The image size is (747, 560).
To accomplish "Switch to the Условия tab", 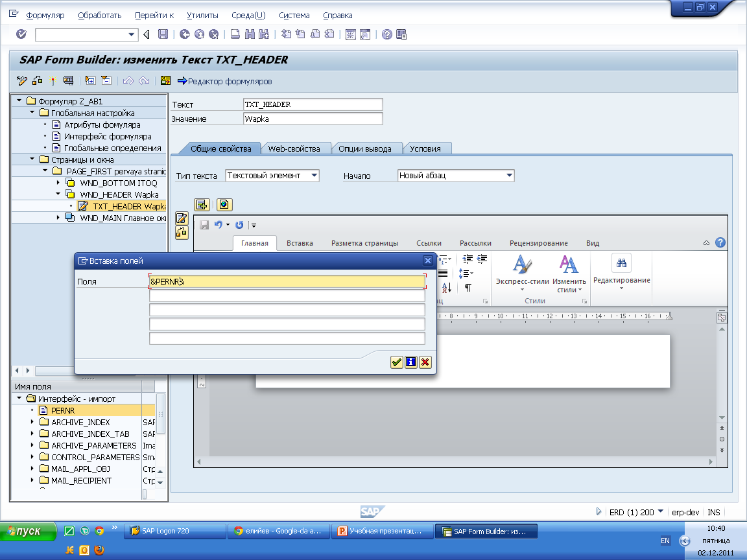I will (x=425, y=148).
